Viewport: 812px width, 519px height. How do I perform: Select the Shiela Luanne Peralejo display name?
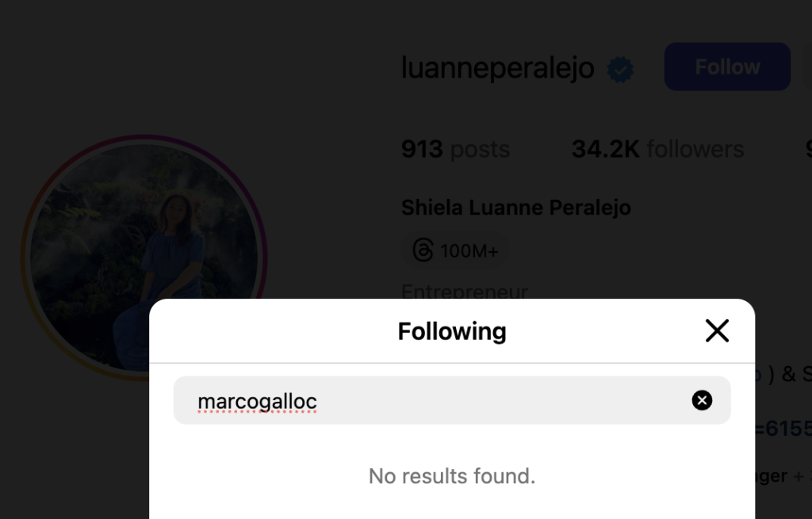(515, 208)
